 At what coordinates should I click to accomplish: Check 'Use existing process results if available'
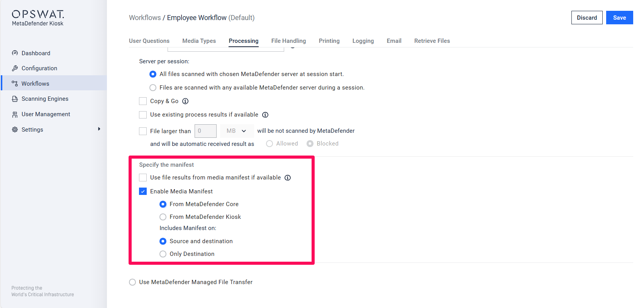143,115
